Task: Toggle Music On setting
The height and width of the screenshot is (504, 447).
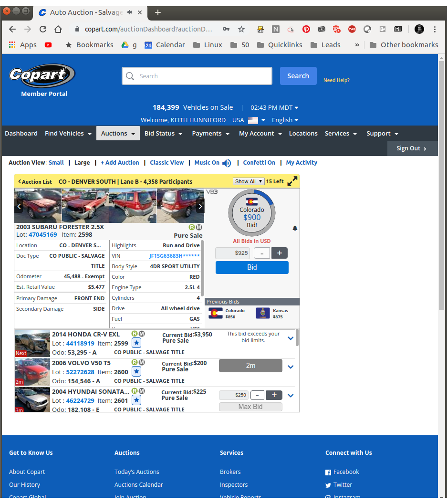Action: 207,163
